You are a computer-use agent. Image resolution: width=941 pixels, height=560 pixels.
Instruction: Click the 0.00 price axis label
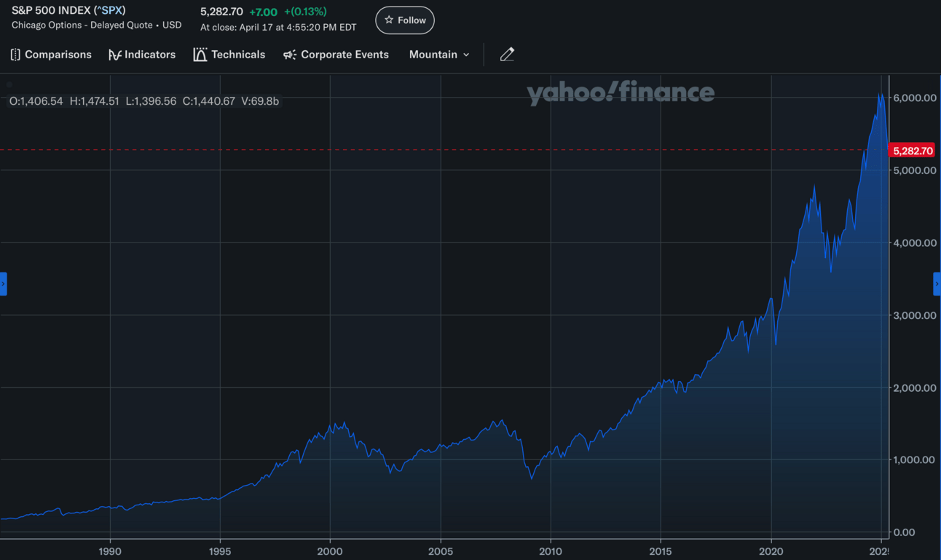(x=904, y=532)
